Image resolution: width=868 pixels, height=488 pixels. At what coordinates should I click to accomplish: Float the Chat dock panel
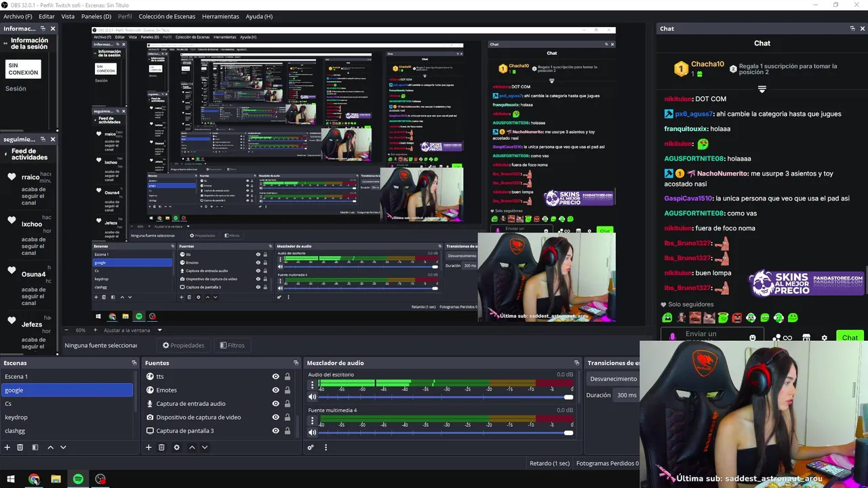pos(852,28)
